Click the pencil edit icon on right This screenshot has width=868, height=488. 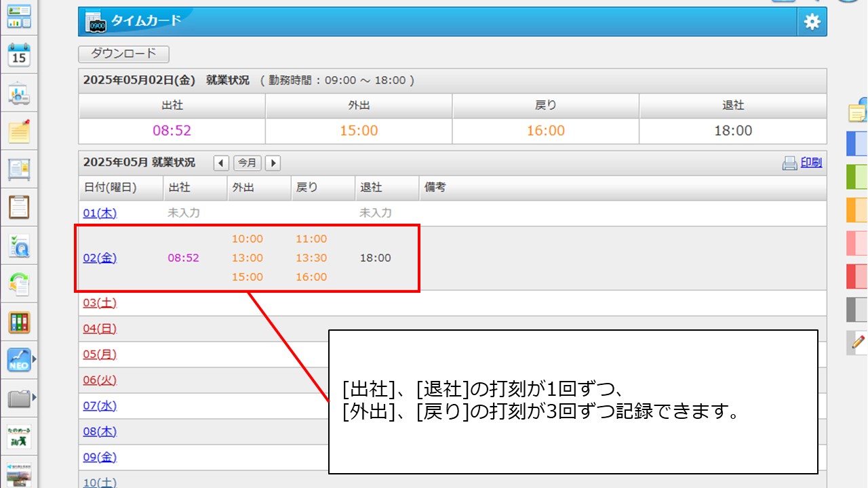click(859, 342)
